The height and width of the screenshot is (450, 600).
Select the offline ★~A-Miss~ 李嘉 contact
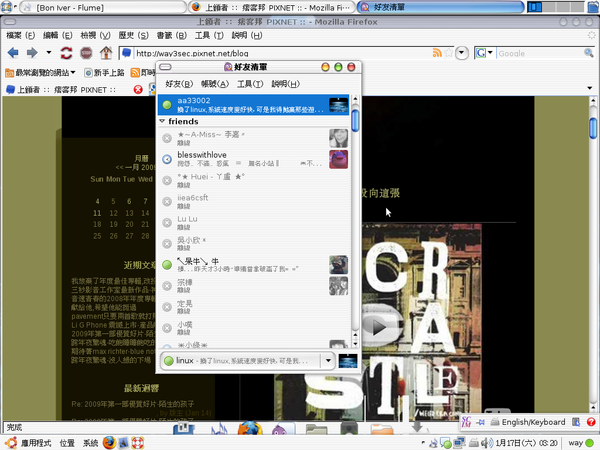[254, 138]
